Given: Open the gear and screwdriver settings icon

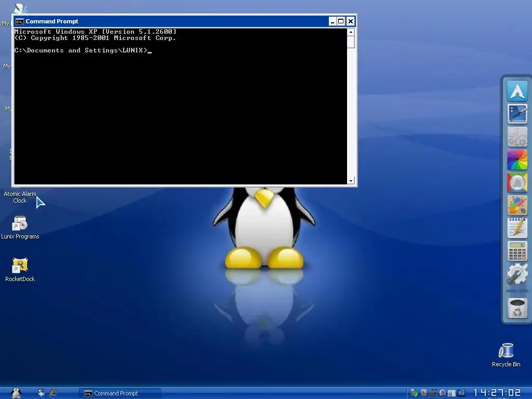Looking at the screenshot, I should (517, 273).
